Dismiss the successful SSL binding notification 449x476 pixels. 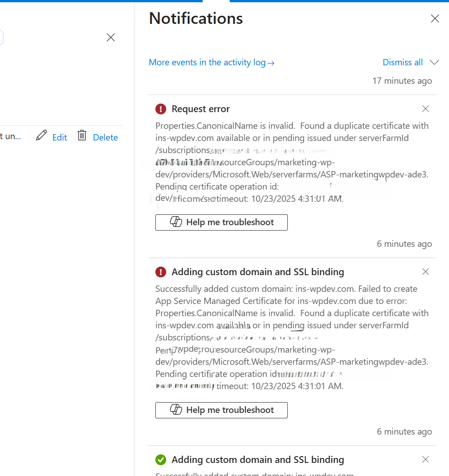(426, 459)
